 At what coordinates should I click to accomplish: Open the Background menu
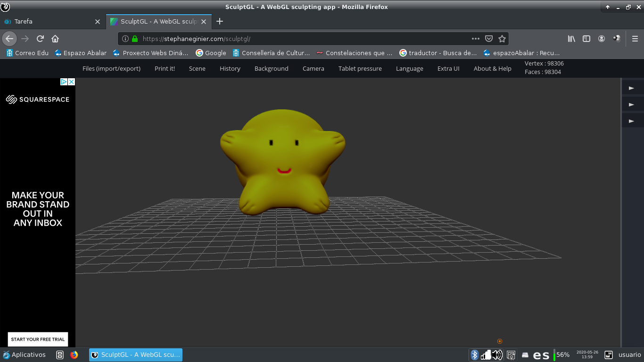[272, 68]
